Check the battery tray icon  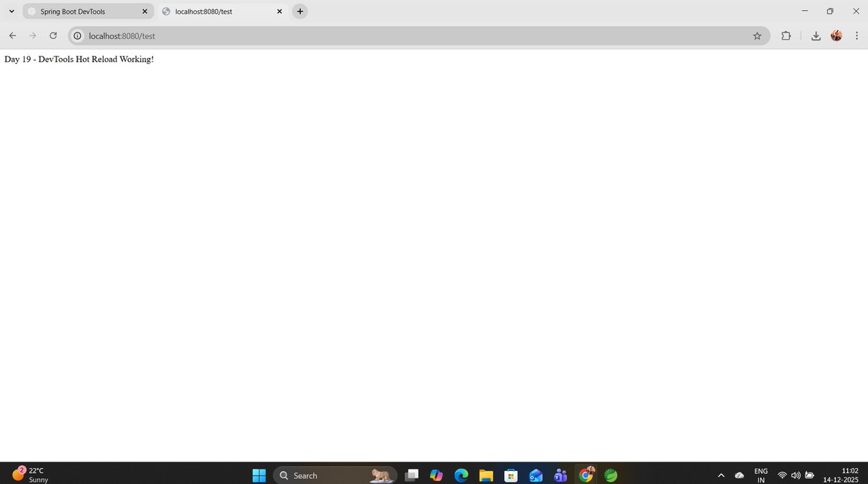[x=809, y=475]
